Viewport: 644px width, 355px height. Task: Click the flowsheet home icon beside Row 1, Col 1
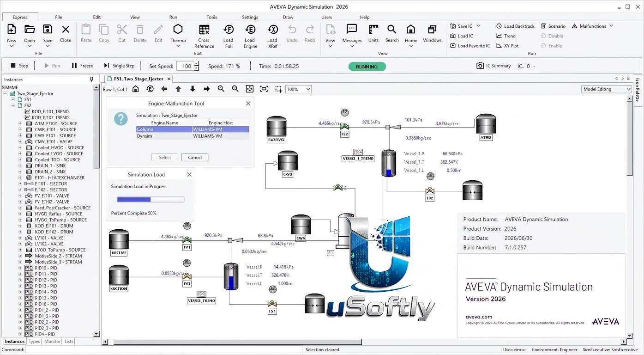point(136,89)
